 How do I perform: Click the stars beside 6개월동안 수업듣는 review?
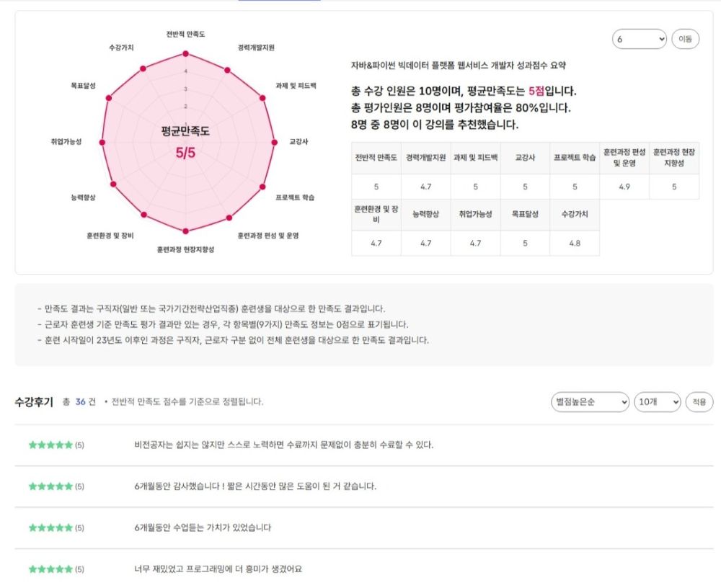(50, 527)
